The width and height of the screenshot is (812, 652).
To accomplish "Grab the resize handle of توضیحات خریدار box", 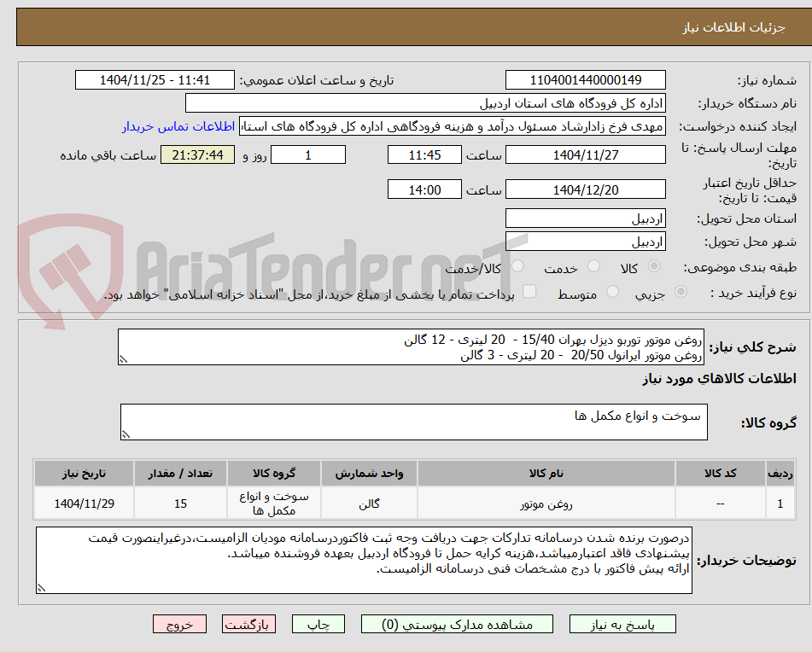I will (x=41, y=588).
